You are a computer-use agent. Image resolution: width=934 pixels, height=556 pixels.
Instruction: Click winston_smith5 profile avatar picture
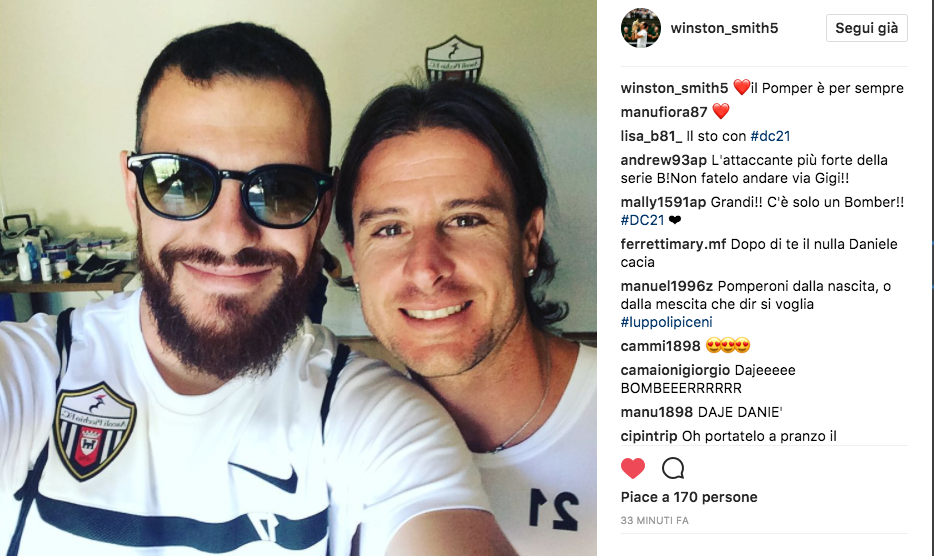[641, 28]
